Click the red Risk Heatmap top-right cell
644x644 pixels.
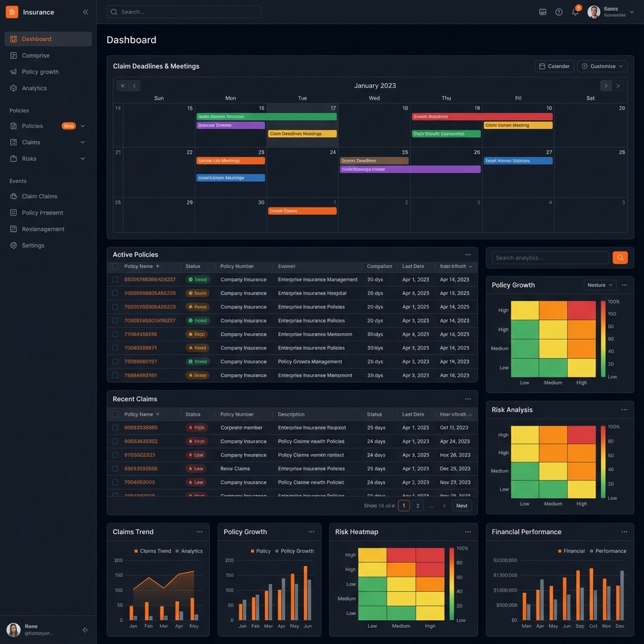coord(430,555)
